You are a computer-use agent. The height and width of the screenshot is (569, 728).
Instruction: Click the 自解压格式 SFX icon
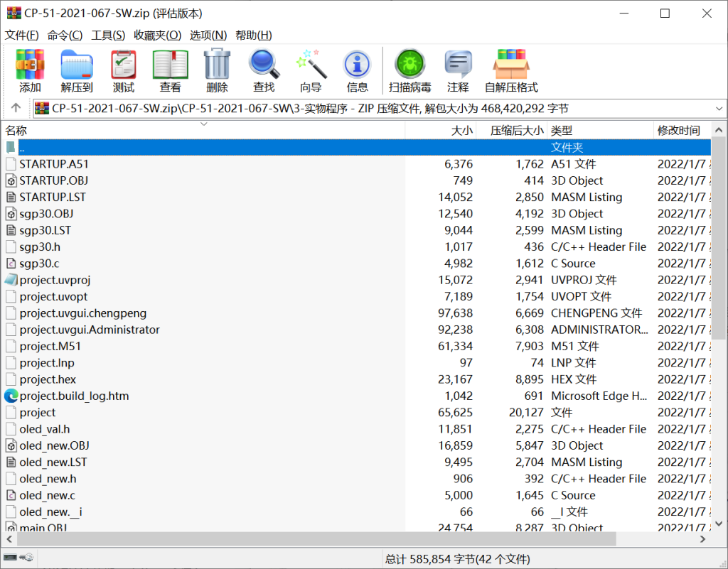coord(511,71)
